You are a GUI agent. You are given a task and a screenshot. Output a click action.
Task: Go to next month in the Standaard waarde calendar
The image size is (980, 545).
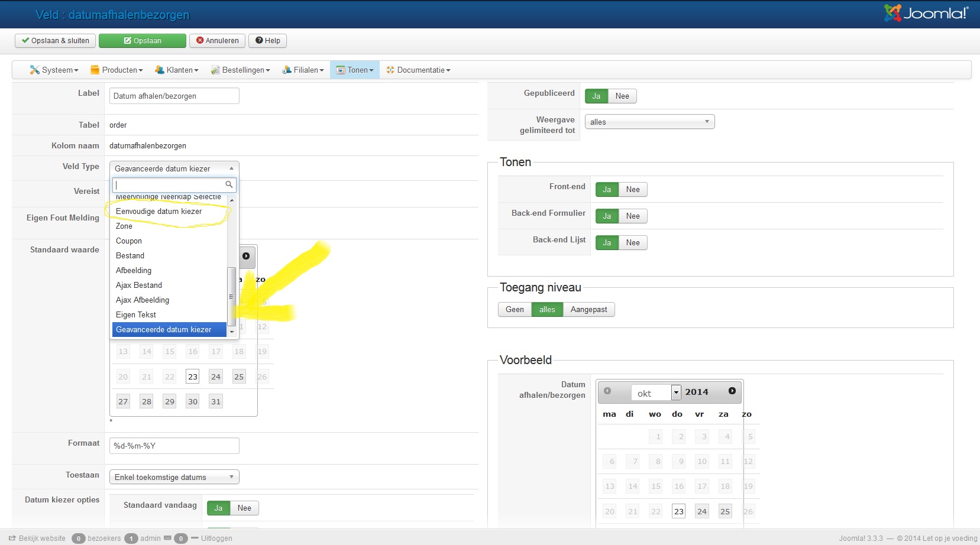pos(246,256)
